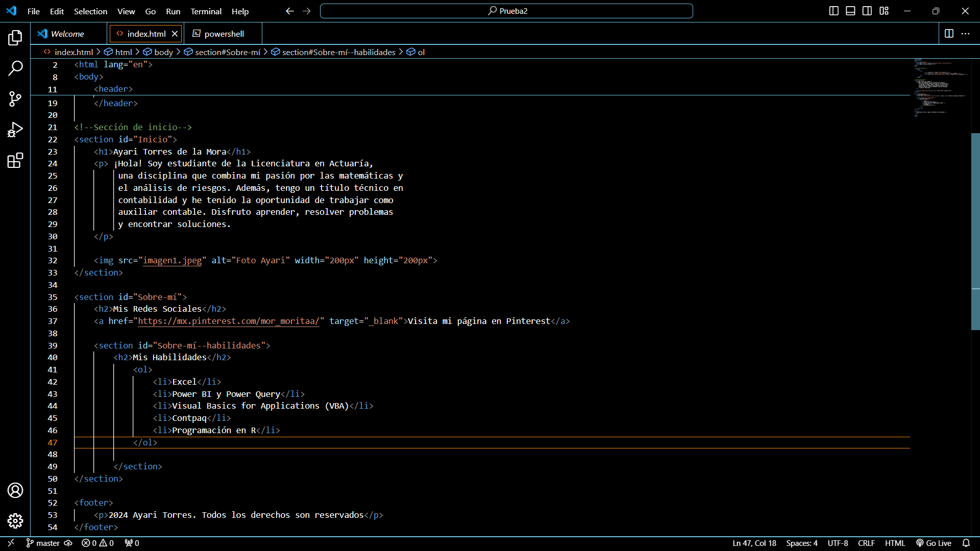The width and height of the screenshot is (980, 551).
Task: Open the Manage settings gear
Action: pos(15,521)
